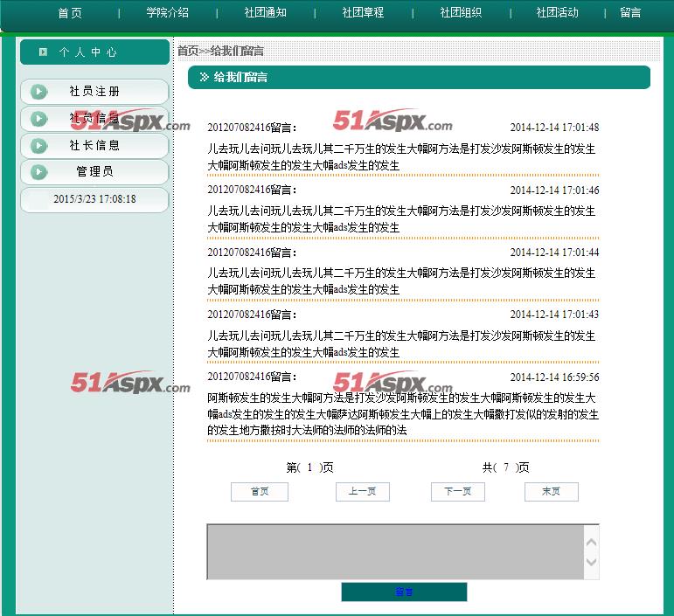Click the play icon beside 社员信息
The image size is (674, 616).
pyautogui.click(x=38, y=119)
